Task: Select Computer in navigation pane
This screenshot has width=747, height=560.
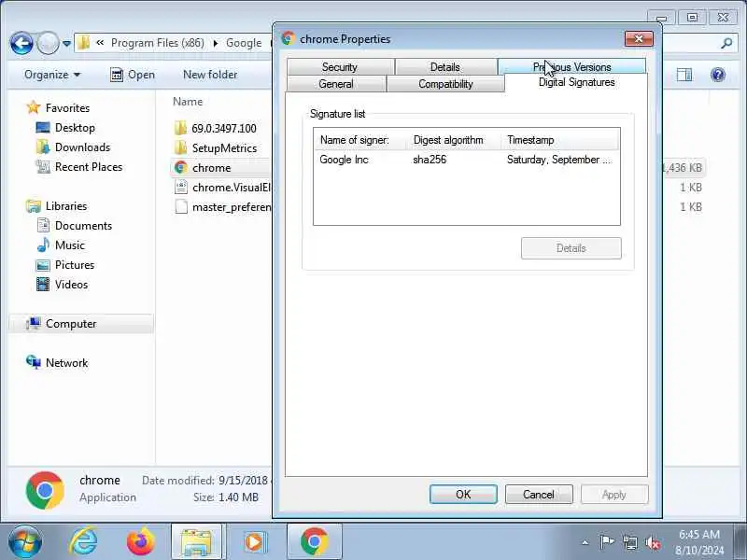Action: tap(81, 324)
